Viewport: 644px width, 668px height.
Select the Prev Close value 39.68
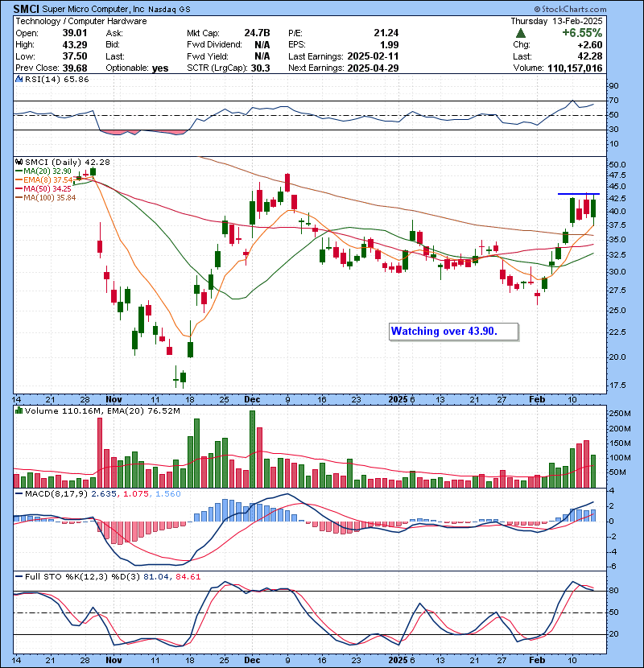point(75,68)
